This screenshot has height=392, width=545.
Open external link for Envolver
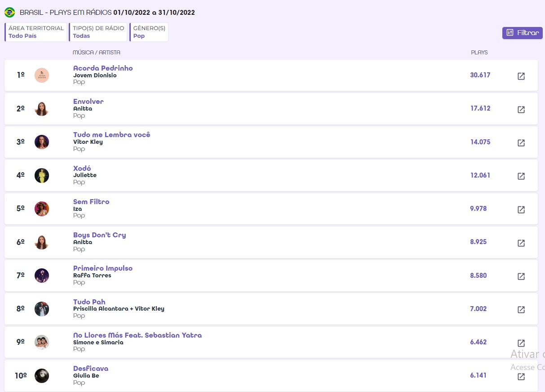coord(521,109)
